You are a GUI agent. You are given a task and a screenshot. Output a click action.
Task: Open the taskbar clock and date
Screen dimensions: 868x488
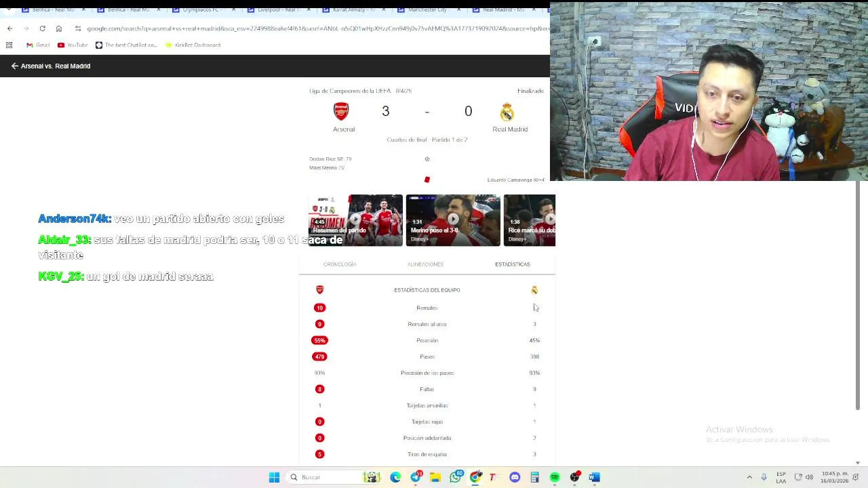tap(835, 477)
